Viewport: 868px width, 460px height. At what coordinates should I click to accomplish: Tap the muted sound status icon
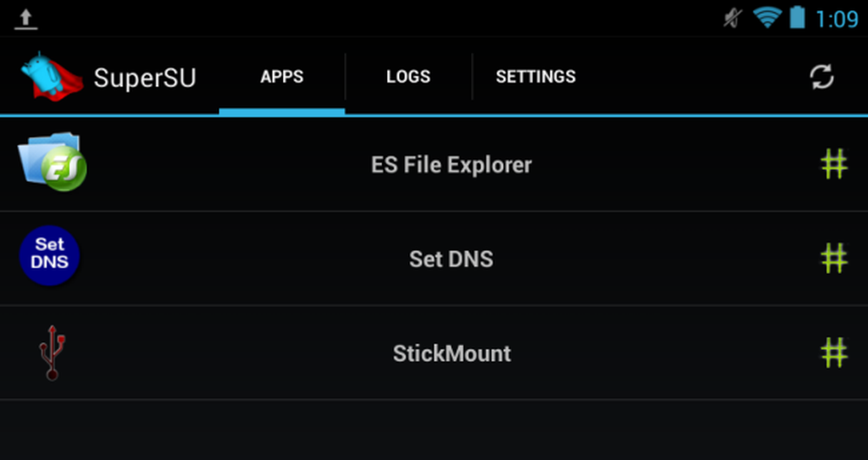coord(733,18)
